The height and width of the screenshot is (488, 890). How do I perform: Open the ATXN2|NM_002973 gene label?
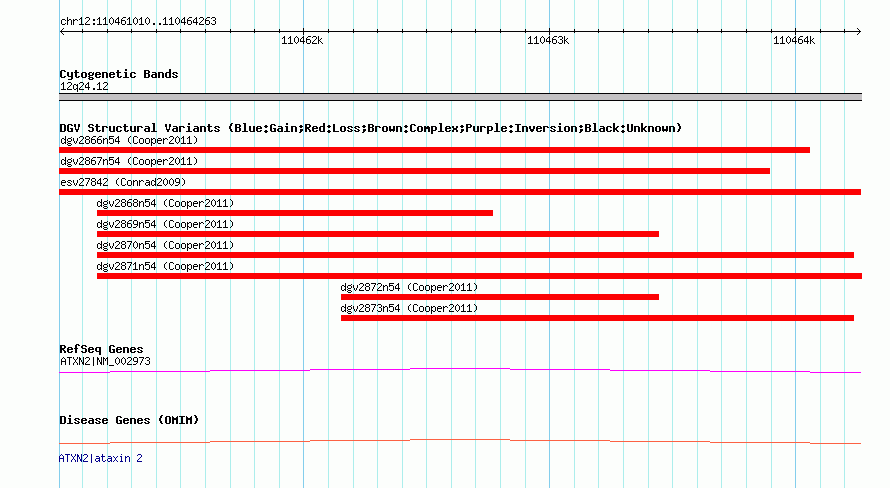pyautogui.click(x=105, y=361)
